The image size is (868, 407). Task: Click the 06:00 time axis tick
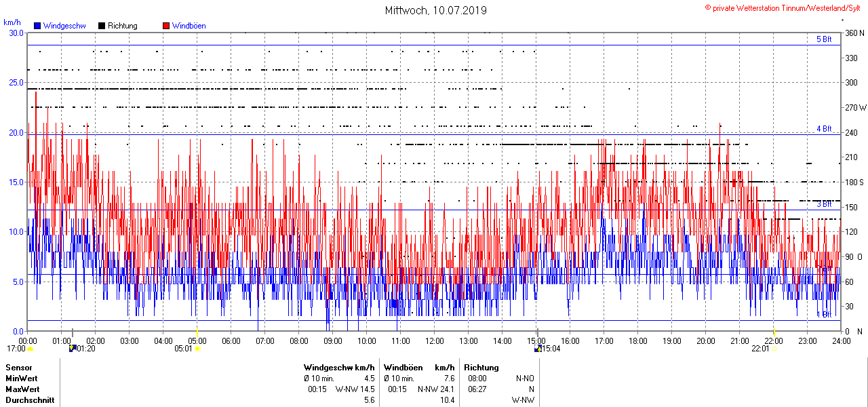pos(231,341)
